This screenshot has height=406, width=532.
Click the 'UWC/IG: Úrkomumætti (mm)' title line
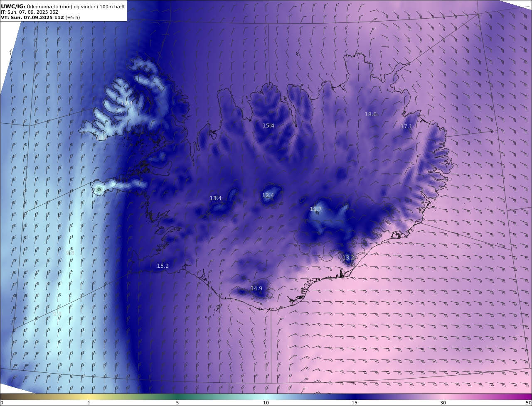click(63, 6)
